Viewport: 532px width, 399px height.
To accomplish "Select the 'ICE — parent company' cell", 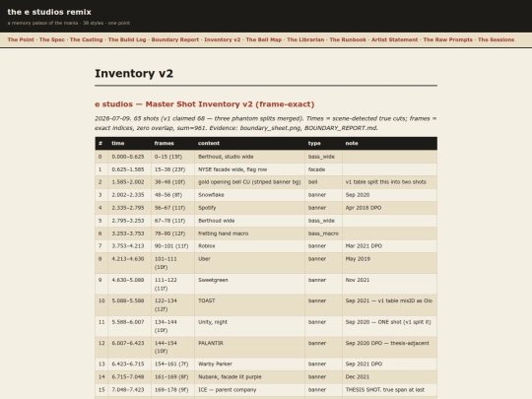I will (x=249, y=390).
